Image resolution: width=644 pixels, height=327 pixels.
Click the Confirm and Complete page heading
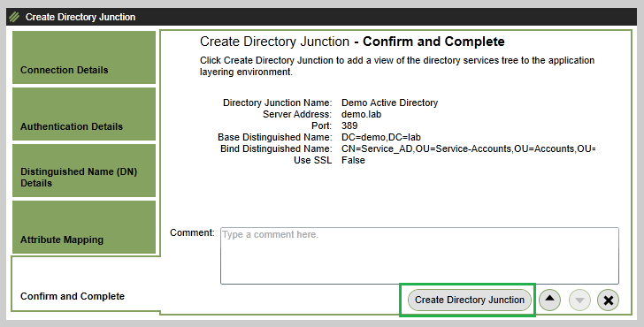click(x=352, y=42)
